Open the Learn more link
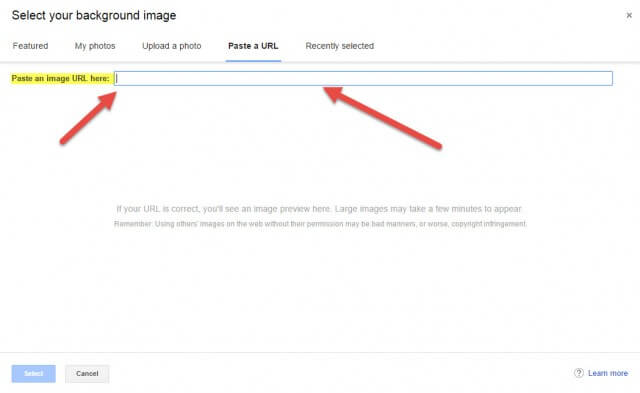Viewport: 640px width, 393px height. coord(608,373)
